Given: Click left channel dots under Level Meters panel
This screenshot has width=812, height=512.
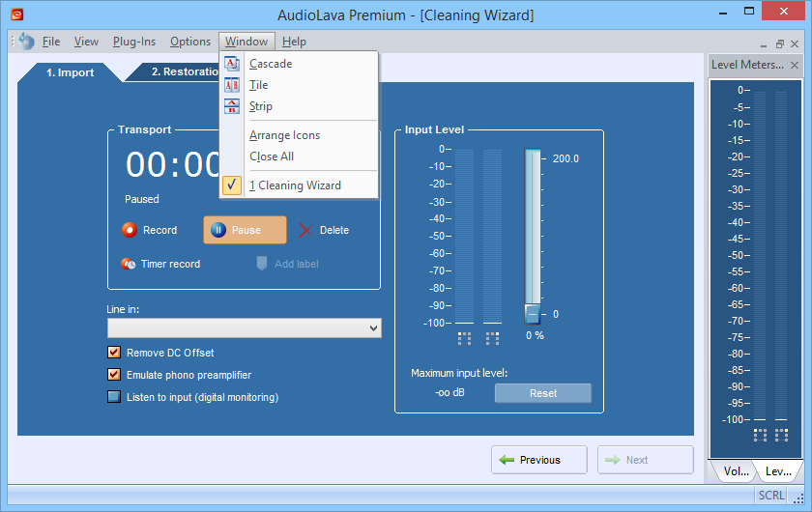Looking at the screenshot, I should 760,435.
